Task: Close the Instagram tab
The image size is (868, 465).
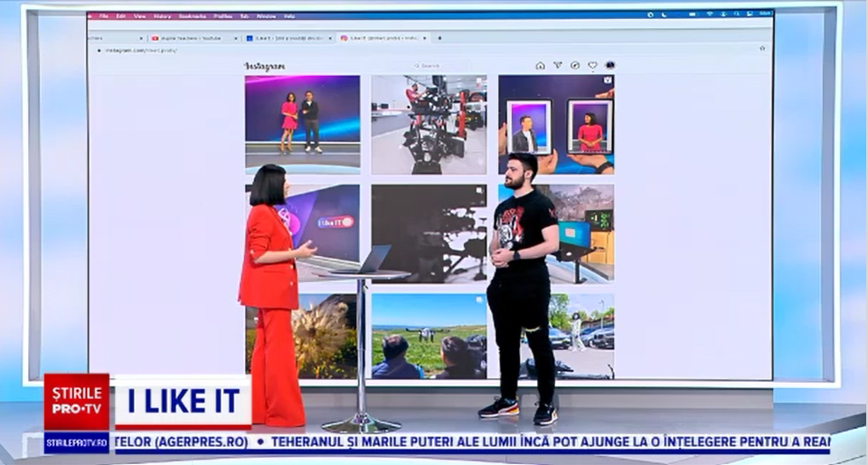Action: tap(425, 39)
